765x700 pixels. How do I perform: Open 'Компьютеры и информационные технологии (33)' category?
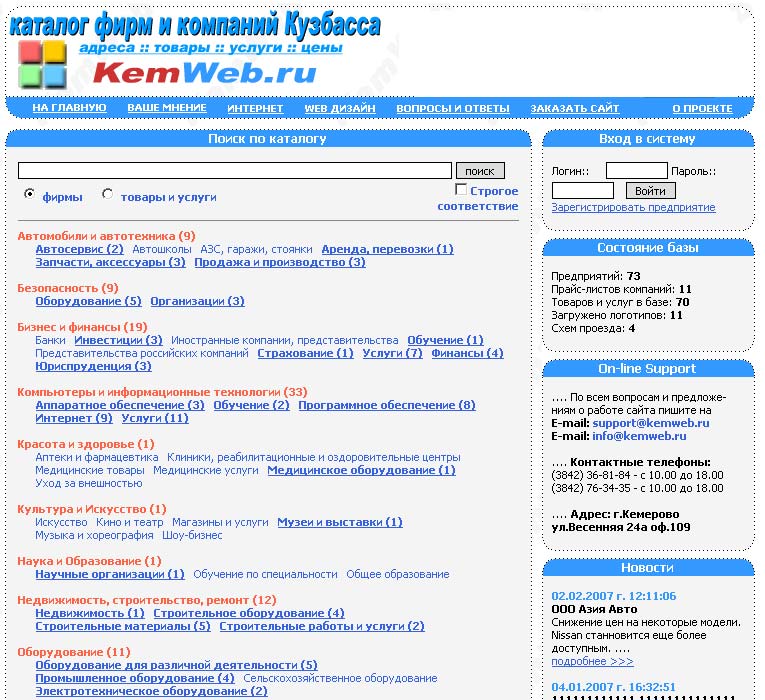pyautogui.click(x=162, y=392)
